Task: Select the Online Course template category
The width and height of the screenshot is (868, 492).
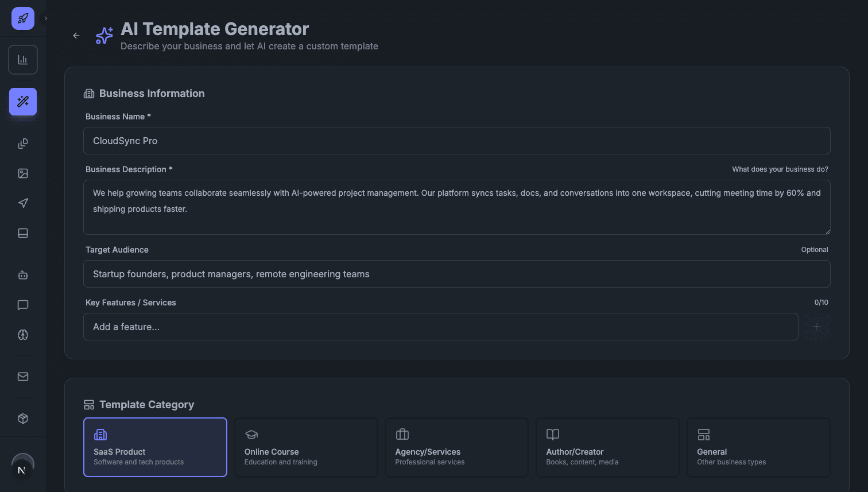Action: coord(306,447)
